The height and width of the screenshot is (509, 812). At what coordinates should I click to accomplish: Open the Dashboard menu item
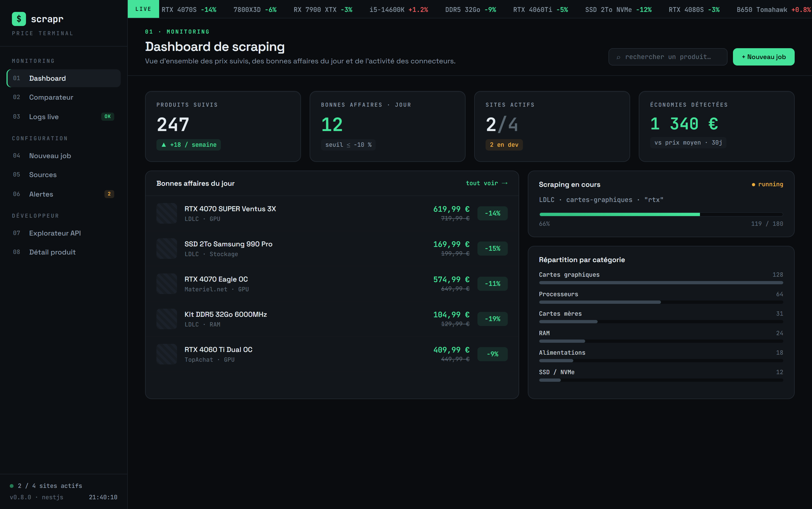coord(64,78)
